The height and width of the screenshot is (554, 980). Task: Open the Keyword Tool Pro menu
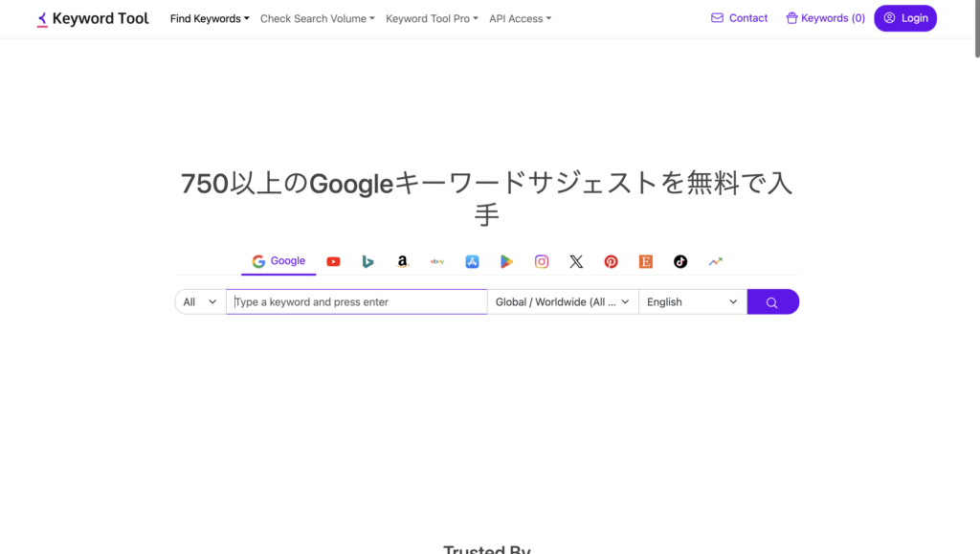pos(432,19)
